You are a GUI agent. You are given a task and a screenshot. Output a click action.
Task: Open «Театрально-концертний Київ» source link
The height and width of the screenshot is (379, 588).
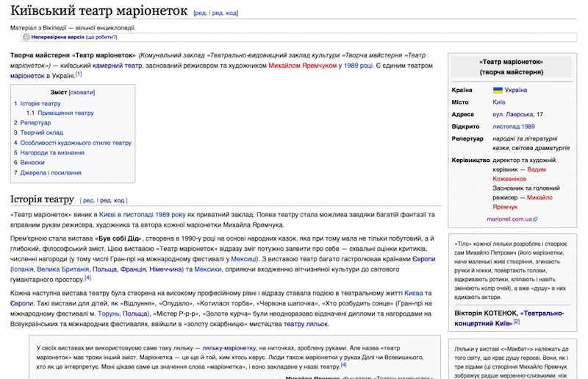[509, 318]
